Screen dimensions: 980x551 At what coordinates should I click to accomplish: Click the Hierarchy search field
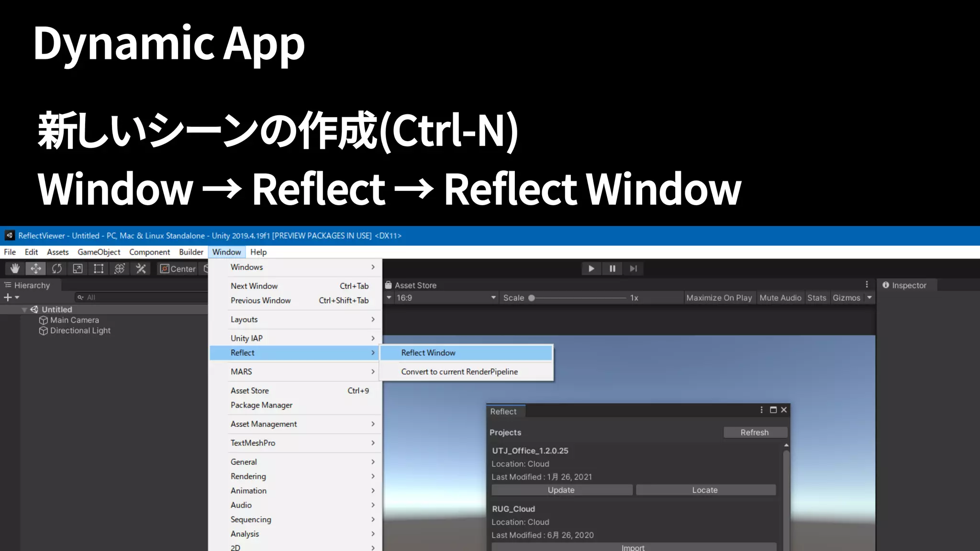tap(141, 298)
